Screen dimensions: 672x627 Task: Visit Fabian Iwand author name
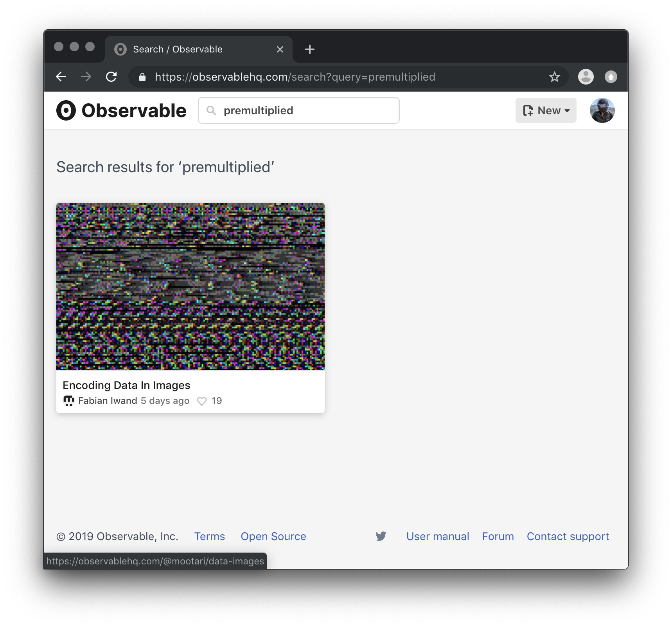click(x=108, y=401)
